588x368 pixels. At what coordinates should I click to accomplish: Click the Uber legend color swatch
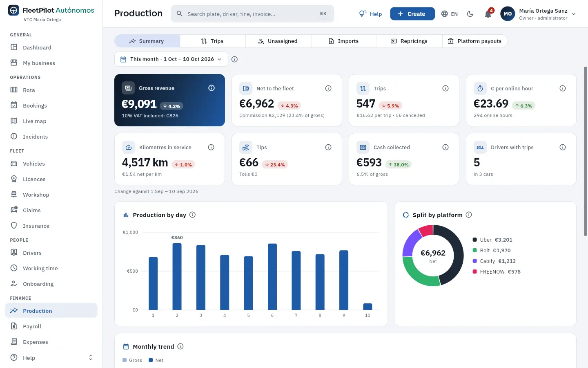tap(475, 240)
